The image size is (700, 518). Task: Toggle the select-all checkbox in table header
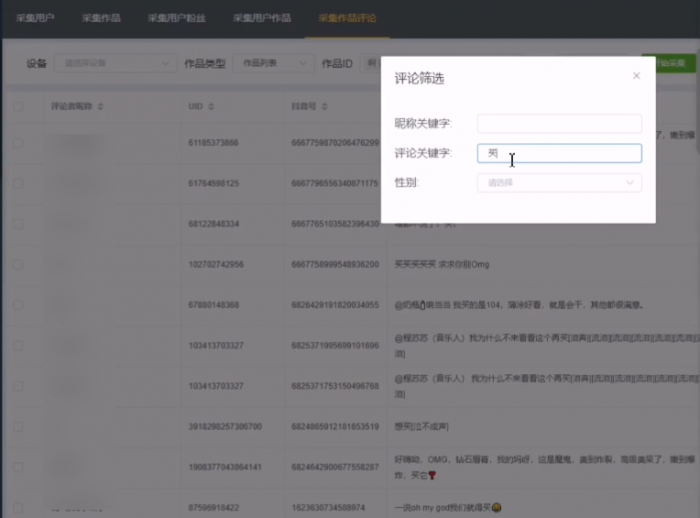click(x=20, y=105)
